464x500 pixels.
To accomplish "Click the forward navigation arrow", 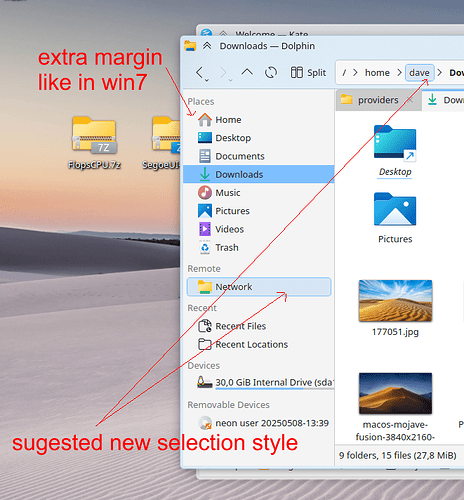I will [223, 72].
